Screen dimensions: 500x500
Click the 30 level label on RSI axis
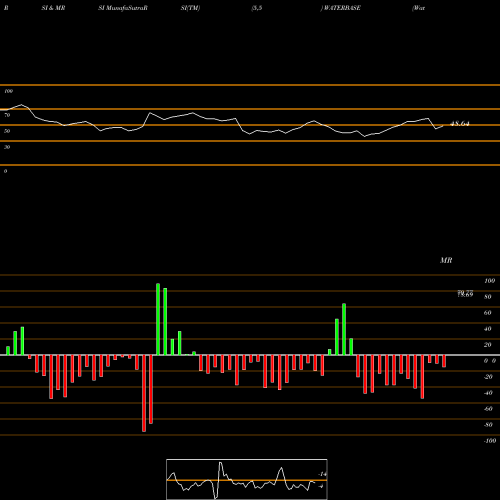7,147
